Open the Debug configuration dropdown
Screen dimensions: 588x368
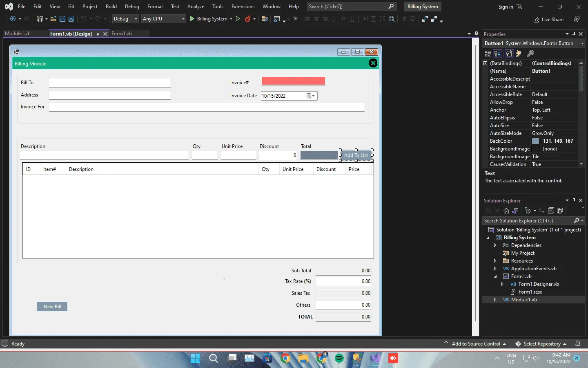[x=125, y=19]
